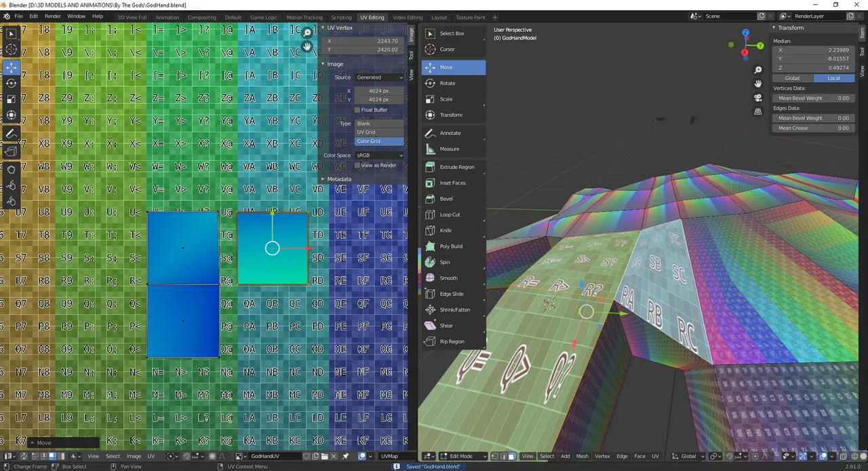
Task: Open the Global orientation dropdown in viewport header
Action: point(687,456)
